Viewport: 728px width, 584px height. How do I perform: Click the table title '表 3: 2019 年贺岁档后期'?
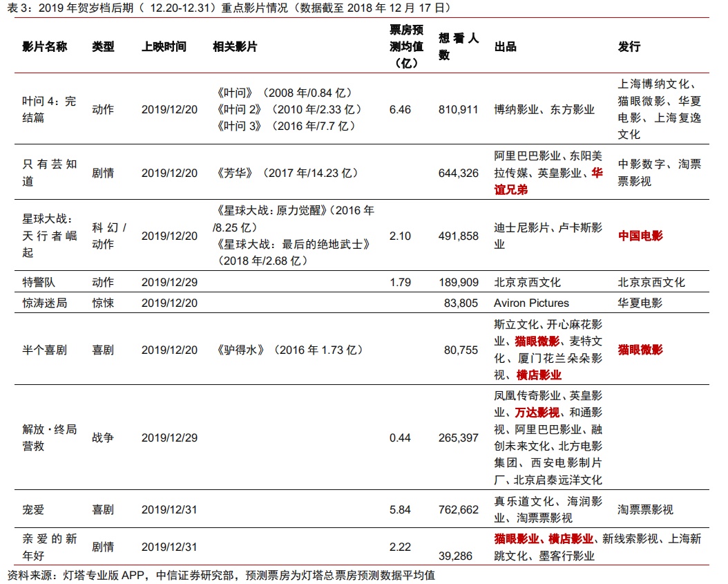[70, 8]
